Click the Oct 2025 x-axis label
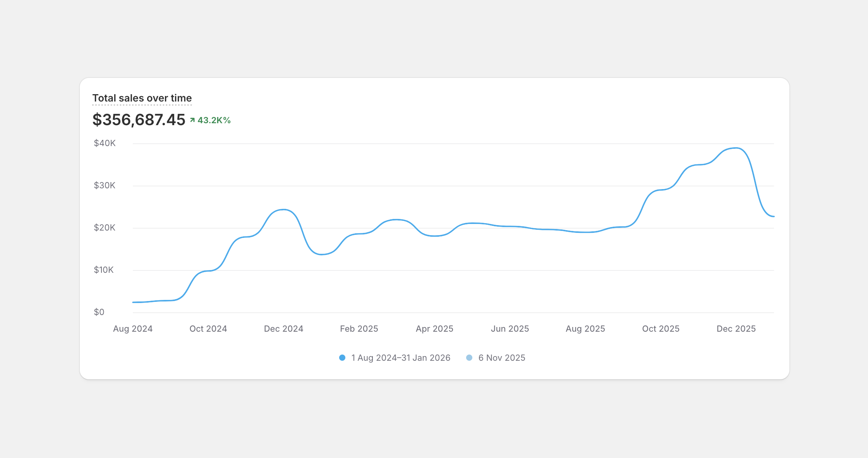The height and width of the screenshot is (458, 868). [x=660, y=329]
